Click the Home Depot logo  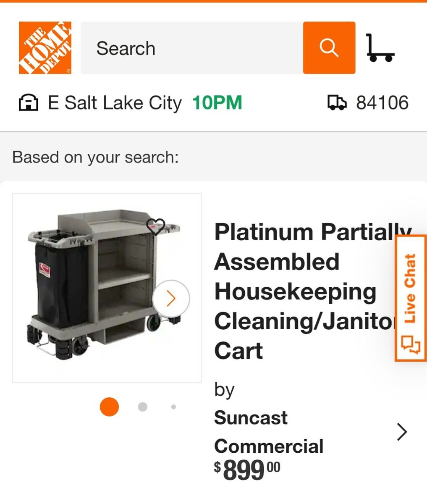tap(45, 48)
